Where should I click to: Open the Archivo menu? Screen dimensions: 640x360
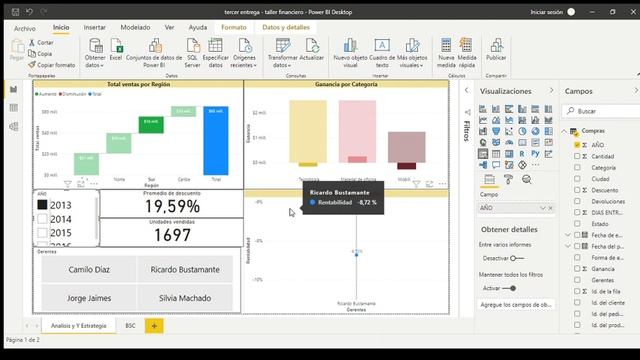[x=24, y=28]
